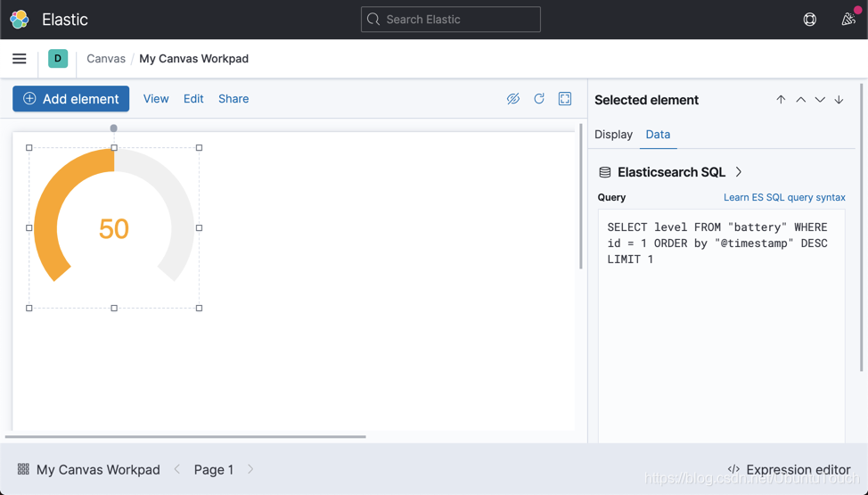
Task: Click the Elastic logo icon
Action: [x=20, y=20]
